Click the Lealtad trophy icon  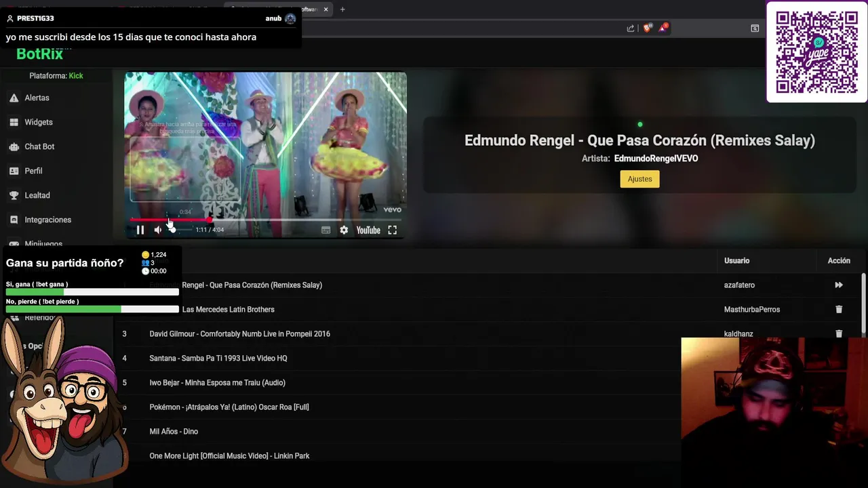(x=14, y=196)
